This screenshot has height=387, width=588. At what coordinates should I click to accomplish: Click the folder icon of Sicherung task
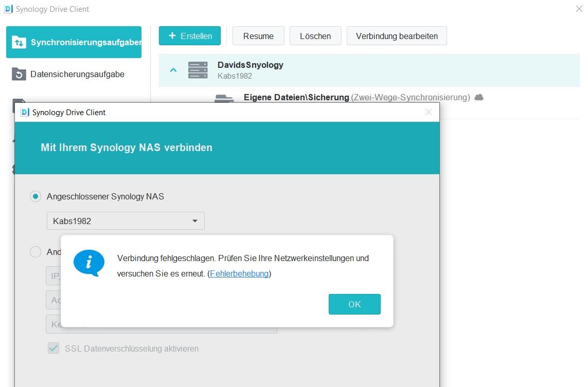click(224, 98)
